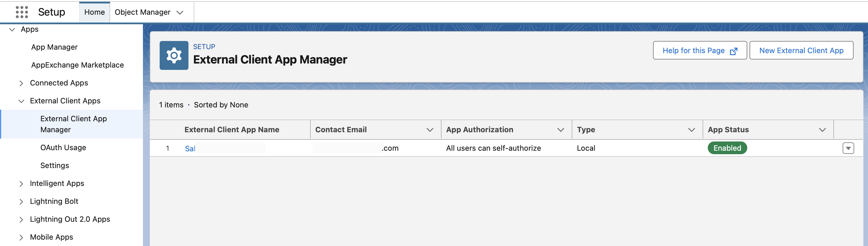This screenshot has height=246, width=868.
Task: Expand the Connected Apps tree node
Action: click(x=21, y=83)
